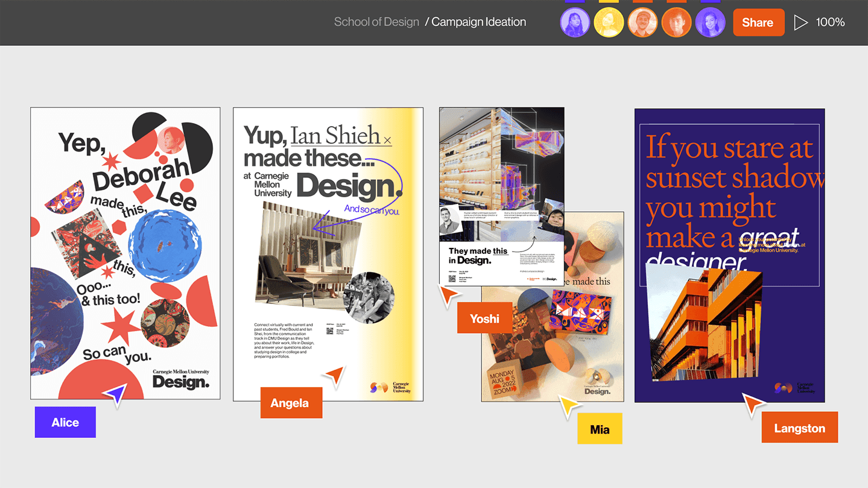The height and width of the screenshot is (488, 868).
Task: Start presentation with the play triangle icon
Action: (x=800, y=22)
